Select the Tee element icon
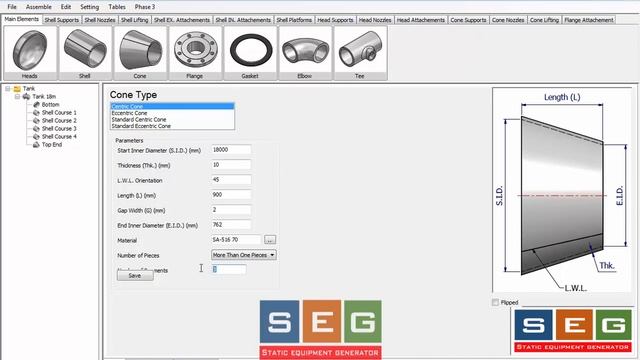The image size is (640, 360). 360,53
